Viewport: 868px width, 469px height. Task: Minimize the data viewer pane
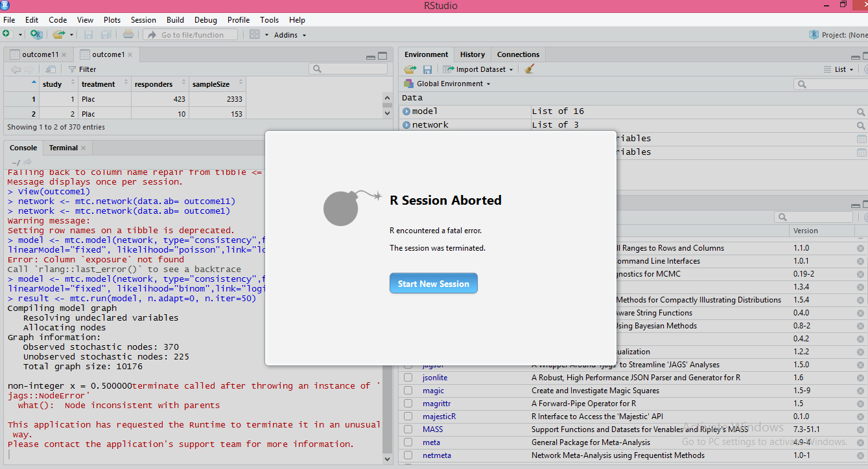point(370,56)
